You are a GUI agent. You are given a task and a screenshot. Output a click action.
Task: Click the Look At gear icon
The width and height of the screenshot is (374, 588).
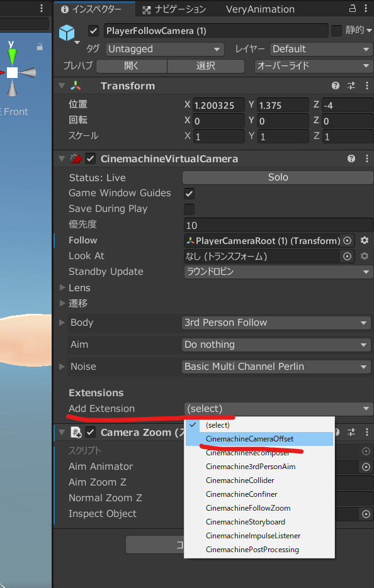[x=364, y=256]
